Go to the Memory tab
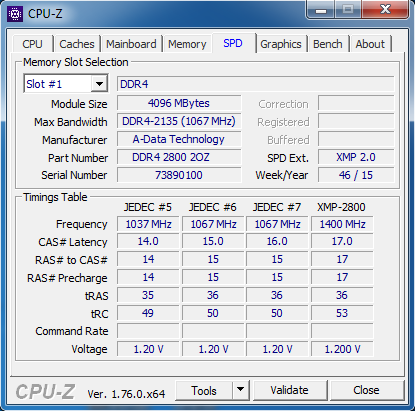This screenshot has width=415, height=411. pos(187,44)
